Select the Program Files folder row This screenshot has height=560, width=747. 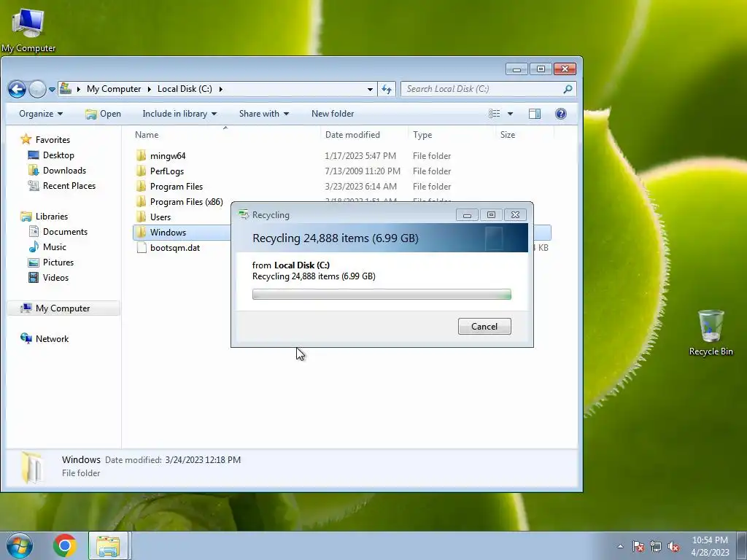(341, 186)
